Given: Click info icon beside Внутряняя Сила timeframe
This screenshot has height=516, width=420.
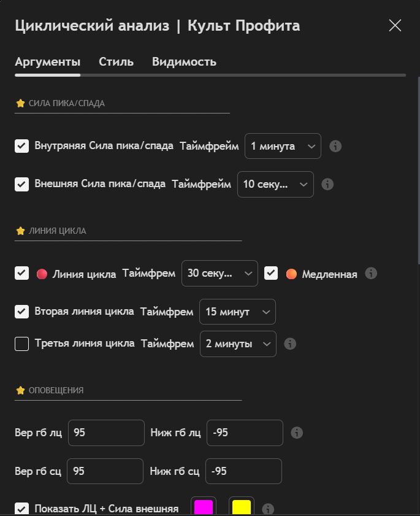Looking at the screenshot, I should click(x=335, y=147).
